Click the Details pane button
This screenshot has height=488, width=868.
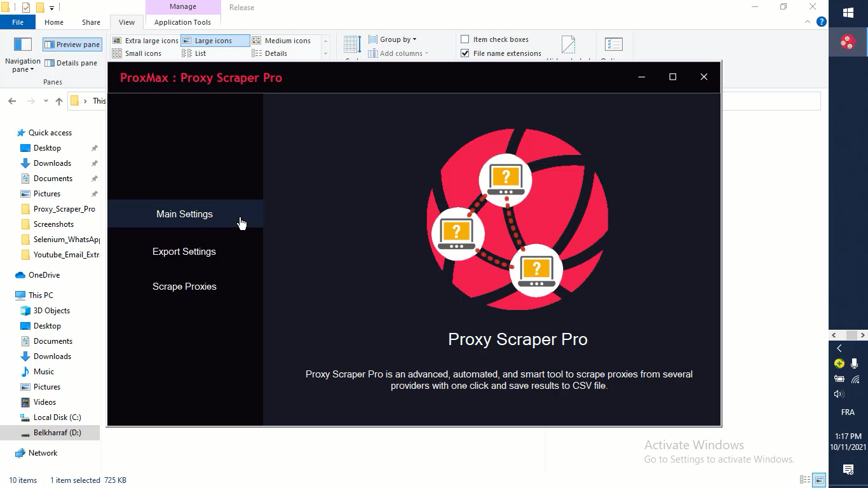pos(71,63)
